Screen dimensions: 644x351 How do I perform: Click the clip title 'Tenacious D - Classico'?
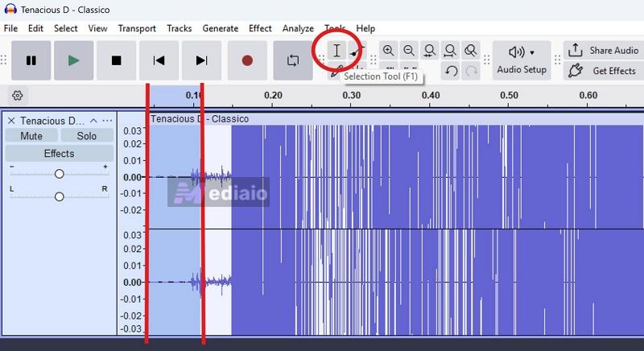pos(200,118)
